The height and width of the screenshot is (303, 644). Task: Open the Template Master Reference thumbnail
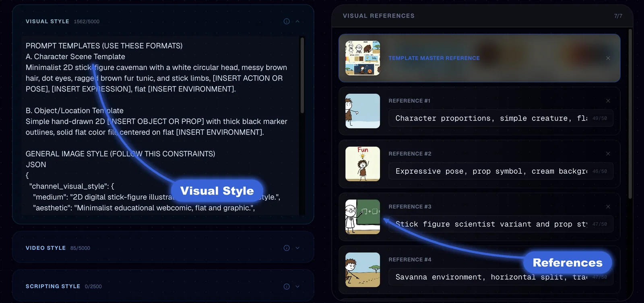[x=363, y=58]
